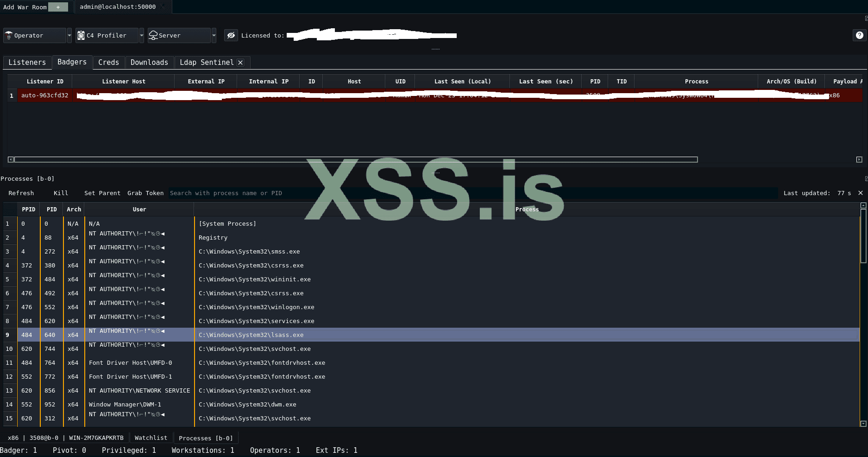Image resolution: width=868 pixels, height=457 pixels.
Task: Toggle the license visibility eye icon
Action: 231,35
